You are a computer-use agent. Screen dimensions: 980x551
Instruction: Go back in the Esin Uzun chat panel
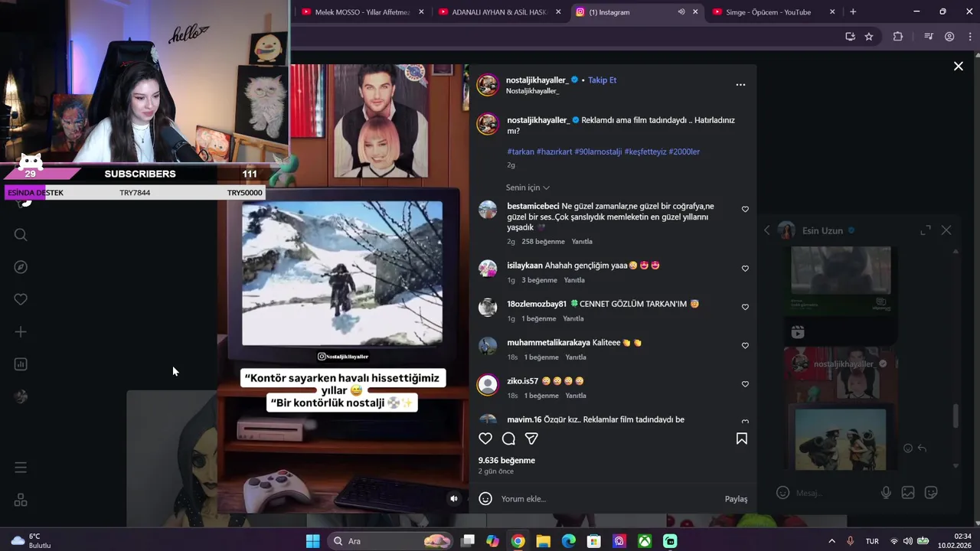point(767,230)
